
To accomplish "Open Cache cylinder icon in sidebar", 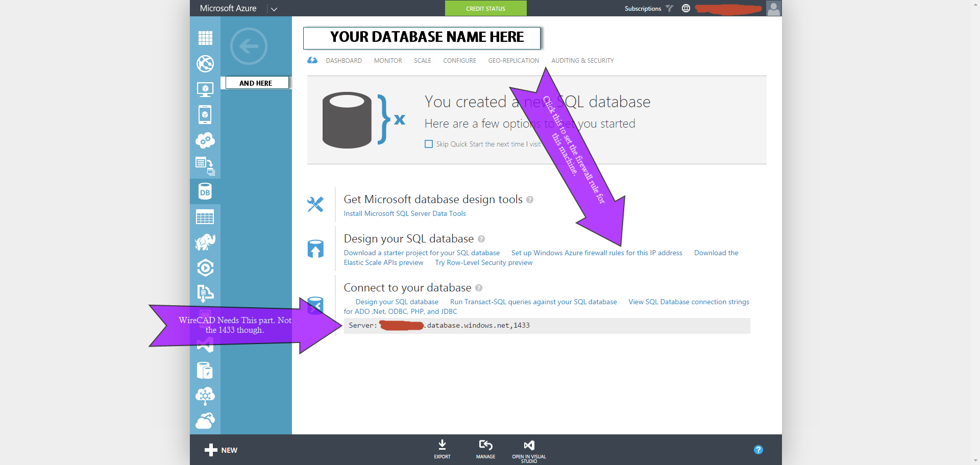I will (x=205, y=370).
